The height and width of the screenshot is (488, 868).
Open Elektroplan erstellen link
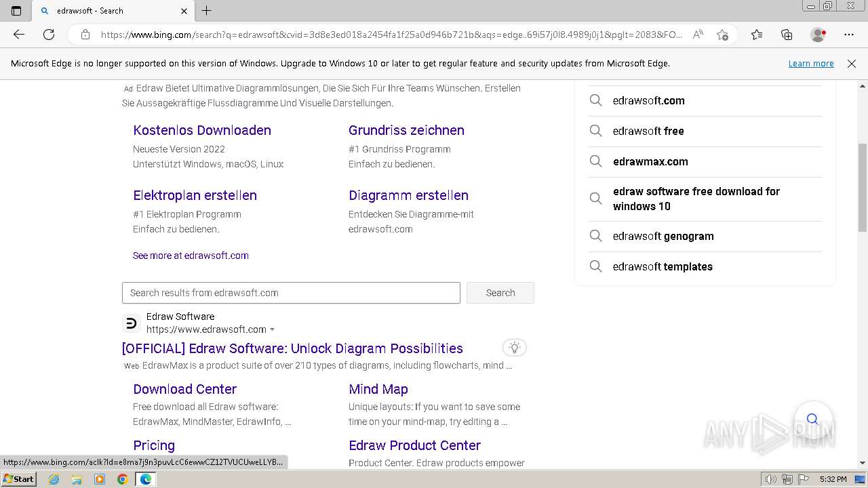pyautogui.click(x=195, y=195)
